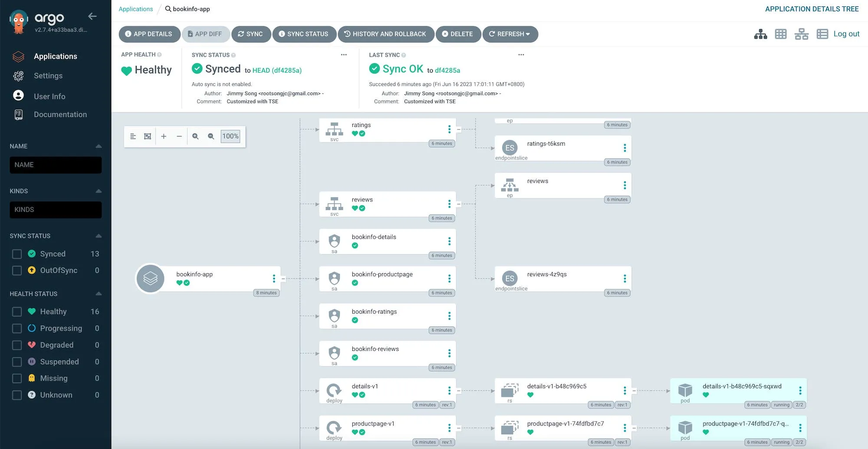
Task: Click the Sync button
Action: (251, 34)
